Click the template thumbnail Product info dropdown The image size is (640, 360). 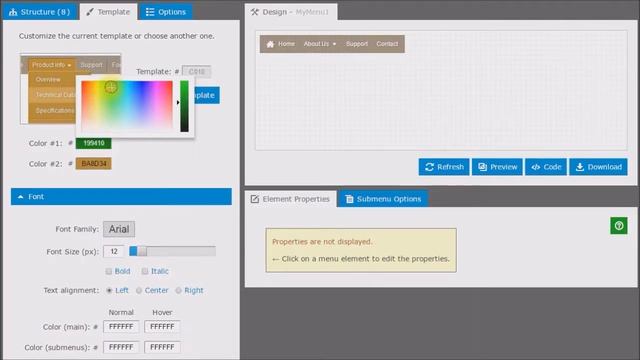click(51, 65)
